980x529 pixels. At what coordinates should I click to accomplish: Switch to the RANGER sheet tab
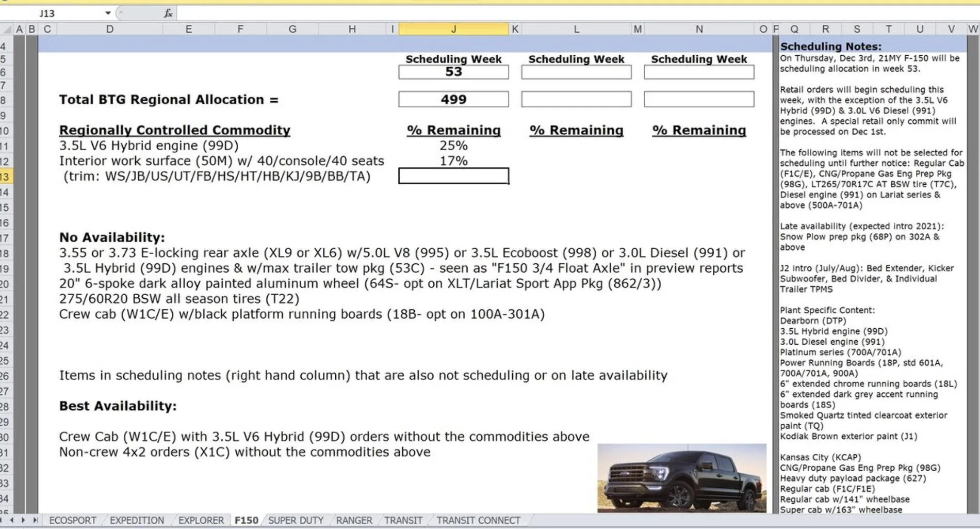pyautogui.click(x=354, y=520)
